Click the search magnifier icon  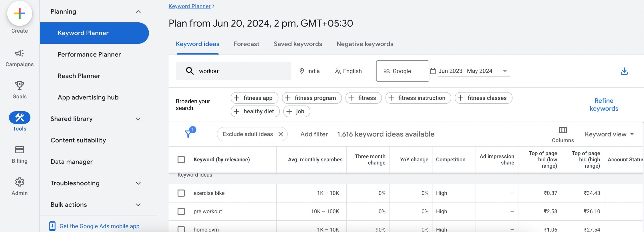[190, 71]
